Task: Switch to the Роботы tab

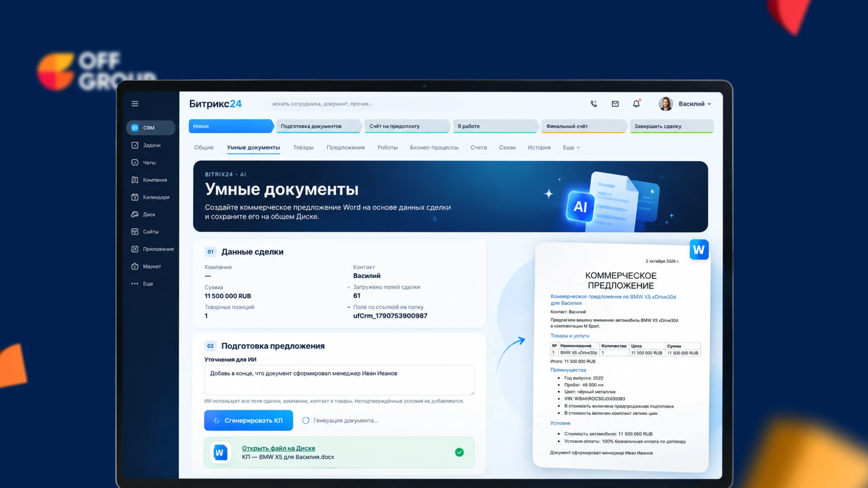Action: pos(387,148)
